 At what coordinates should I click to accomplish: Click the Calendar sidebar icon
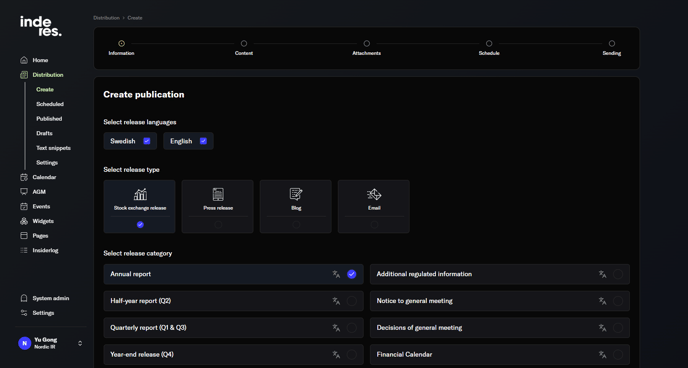(x=24, y=177)
